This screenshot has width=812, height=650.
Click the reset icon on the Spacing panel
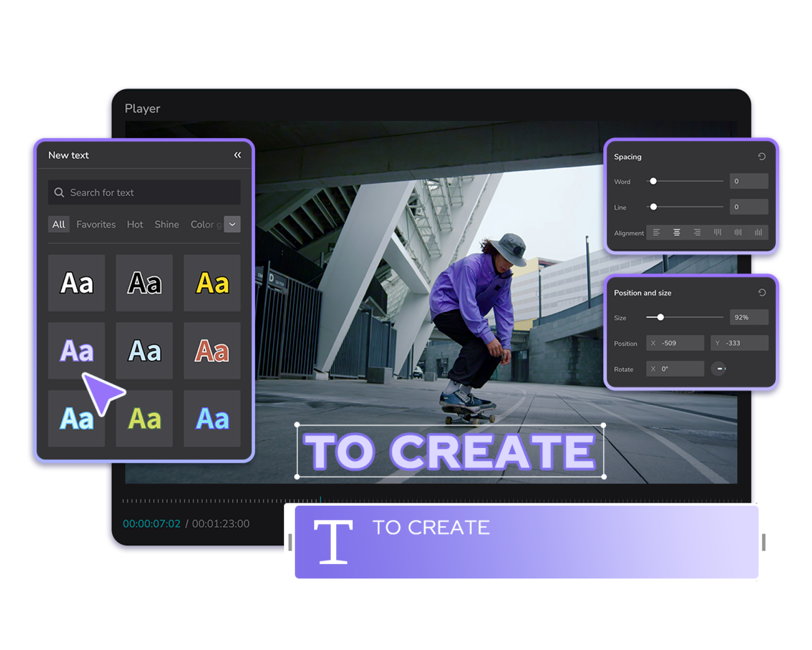(x=761, y=156)
